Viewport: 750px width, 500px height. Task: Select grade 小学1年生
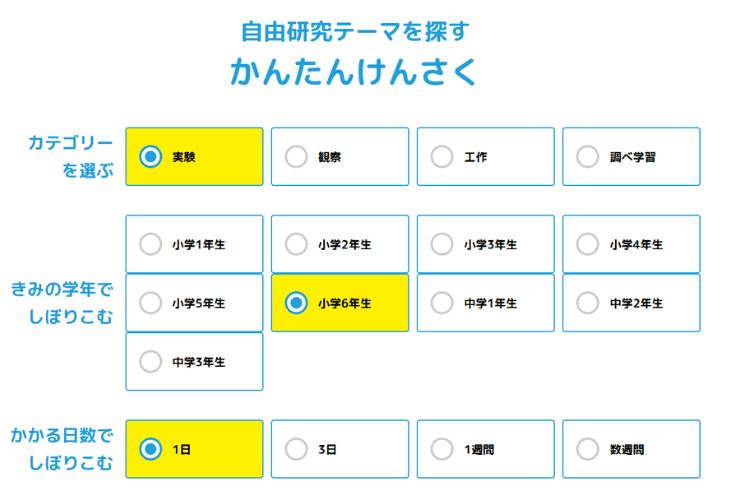click(151, 244)
